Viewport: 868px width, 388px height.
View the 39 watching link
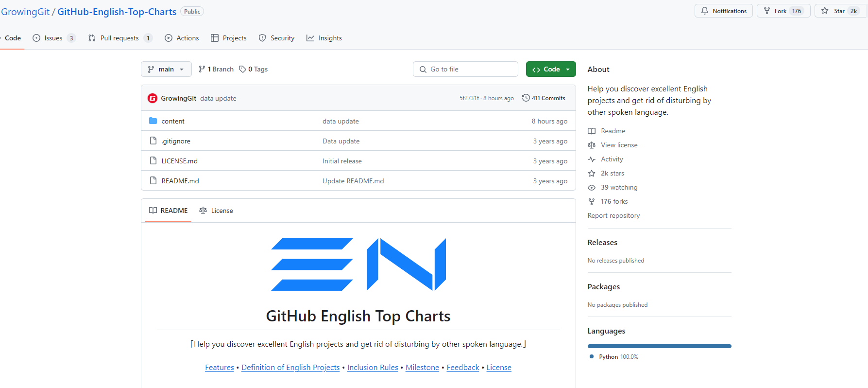pos(619,187)
